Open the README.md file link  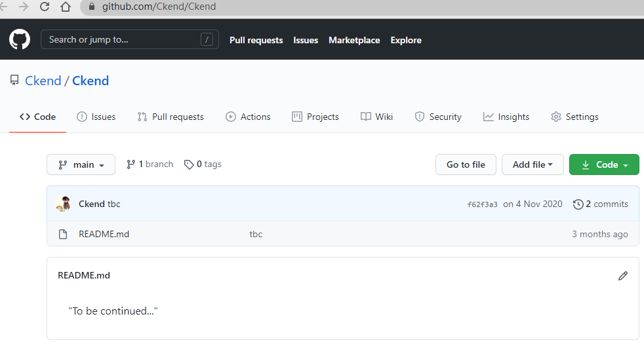tap(104, 234)
